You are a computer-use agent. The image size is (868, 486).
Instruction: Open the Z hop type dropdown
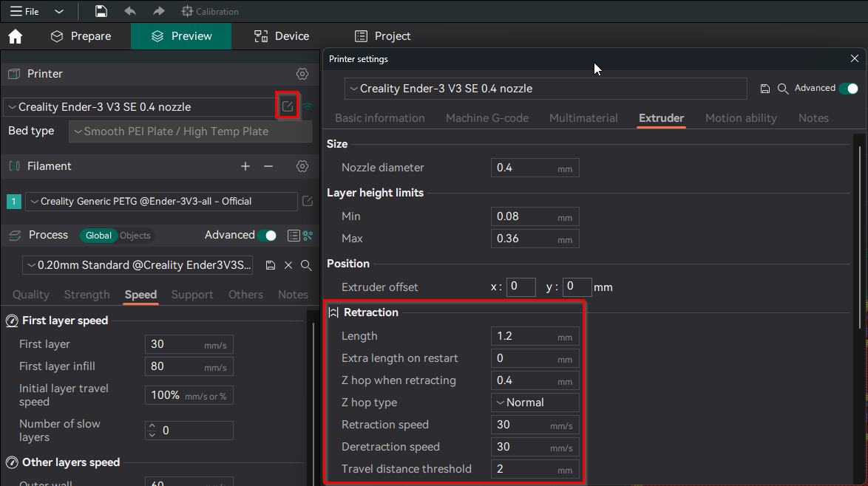tap(535, 403)
